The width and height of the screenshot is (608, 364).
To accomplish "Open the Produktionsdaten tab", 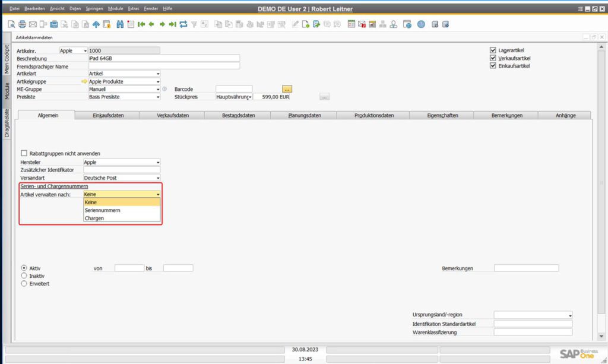I will [374, 115].
